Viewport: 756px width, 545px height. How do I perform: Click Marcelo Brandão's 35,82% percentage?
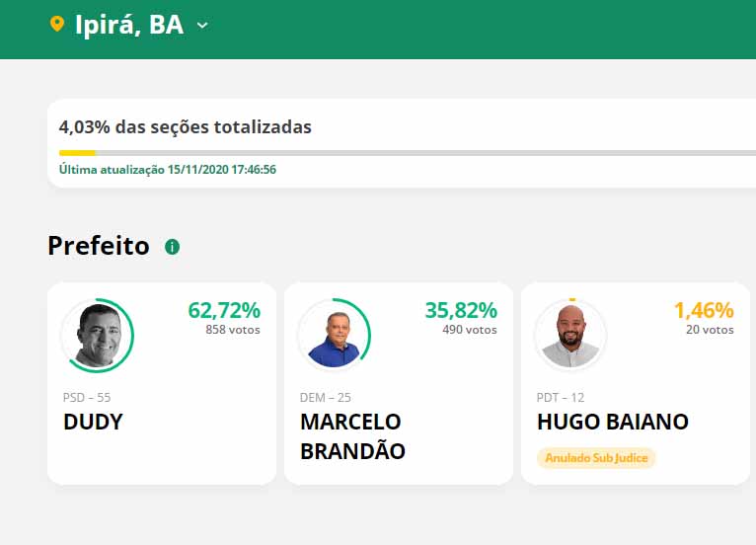[x=461, y=310]
